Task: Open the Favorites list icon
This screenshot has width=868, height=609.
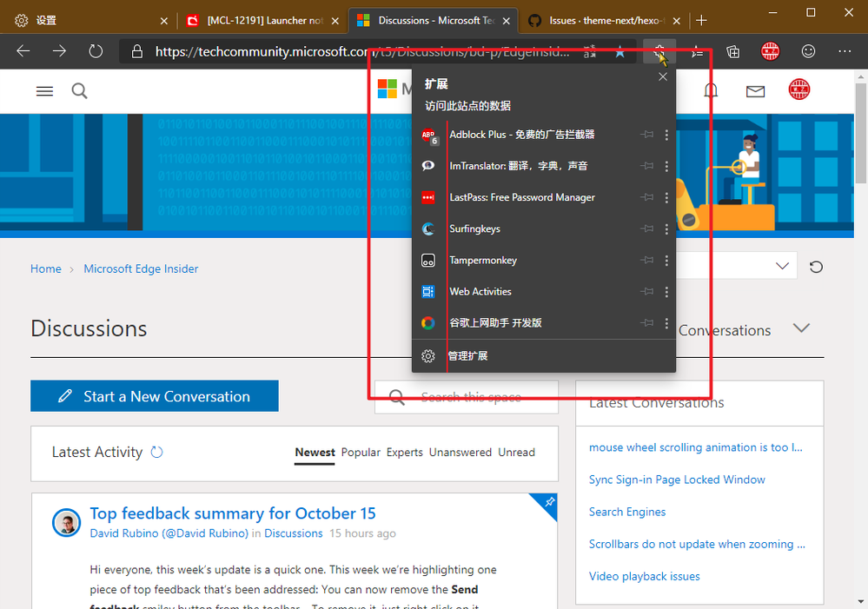Action: pyautogui.click(x=697, y=52)
